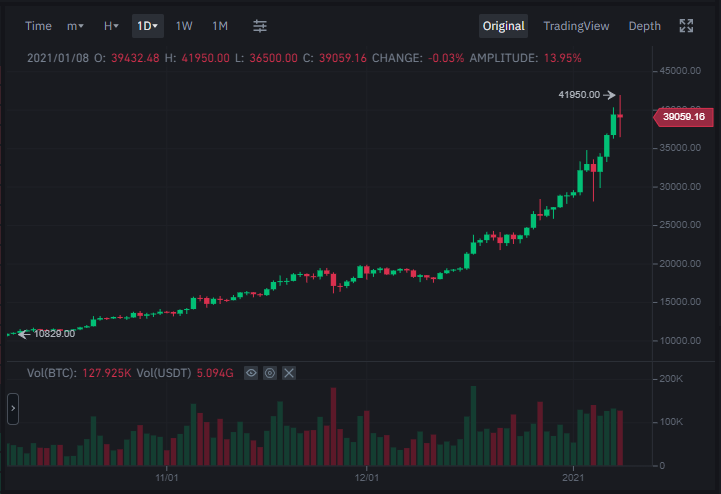Viewport: 721px width, 494px height.
Task: Select the 1W interval
Action: coord(184,26)
